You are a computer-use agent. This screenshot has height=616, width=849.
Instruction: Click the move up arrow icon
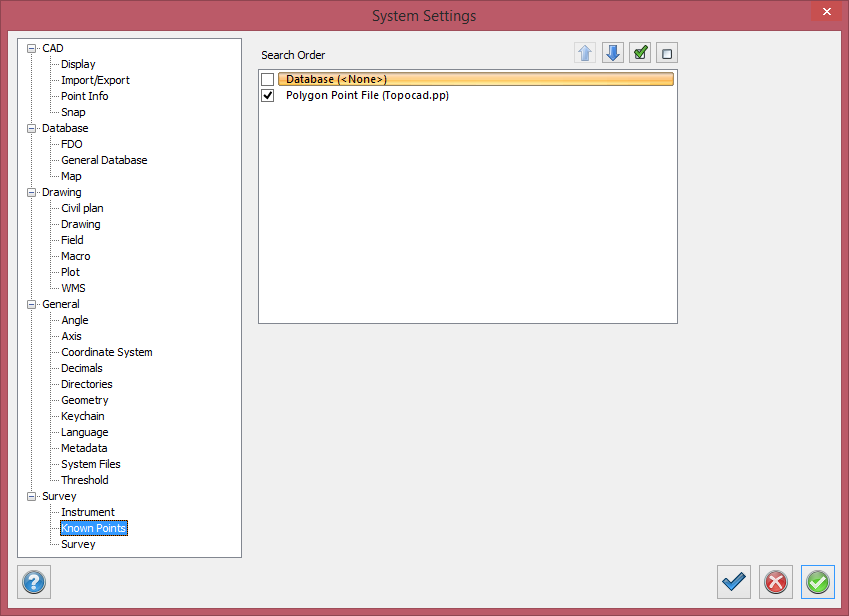click(x=585, y=53)
